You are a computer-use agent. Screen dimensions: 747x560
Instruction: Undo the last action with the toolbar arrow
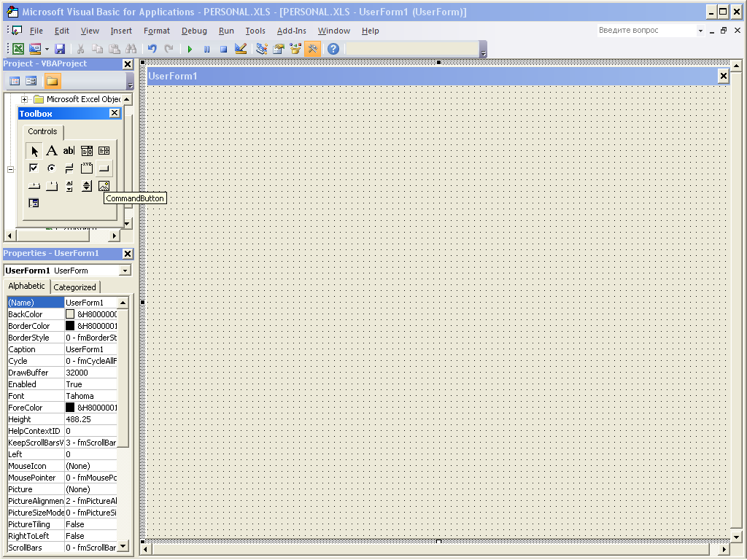[152, 49]
